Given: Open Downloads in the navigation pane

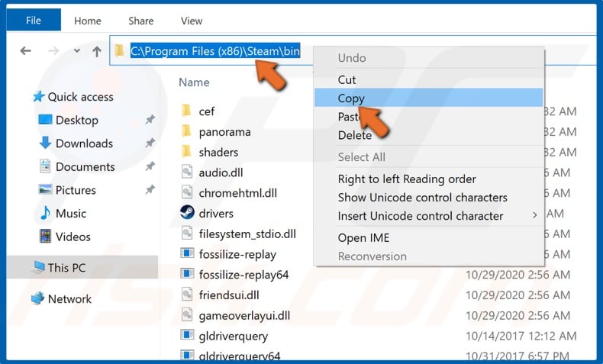Looking at the screenshot, I should pyautogui.click(x=84, y=143).
